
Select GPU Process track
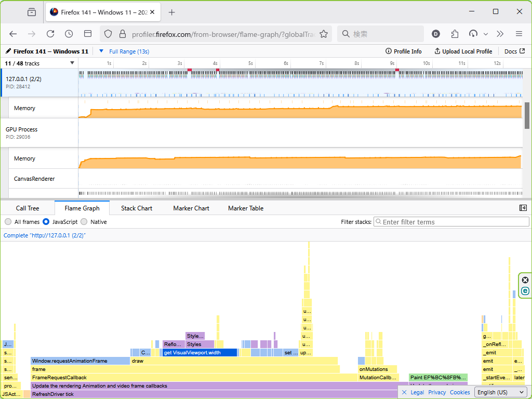39,132
